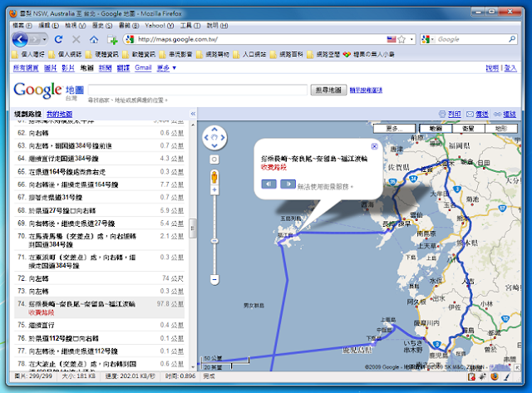
Task: Click the 列印 print icon link
Action: (450, 115)
